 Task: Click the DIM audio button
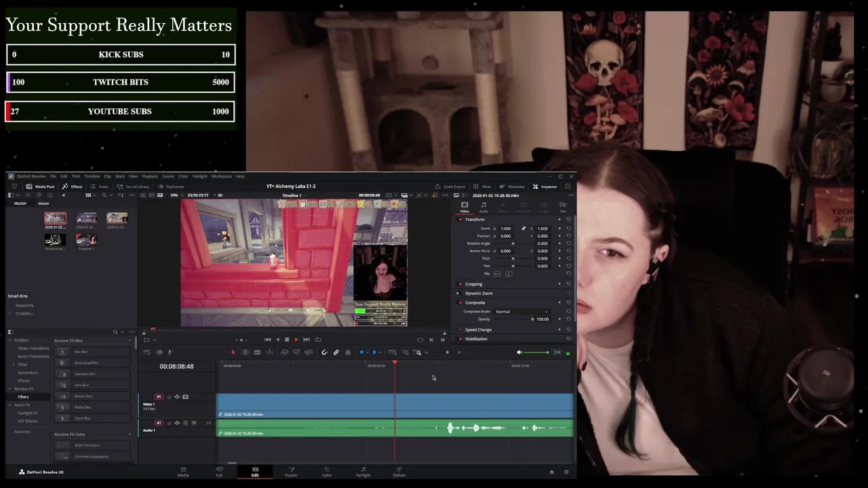[x=557, y=352]
